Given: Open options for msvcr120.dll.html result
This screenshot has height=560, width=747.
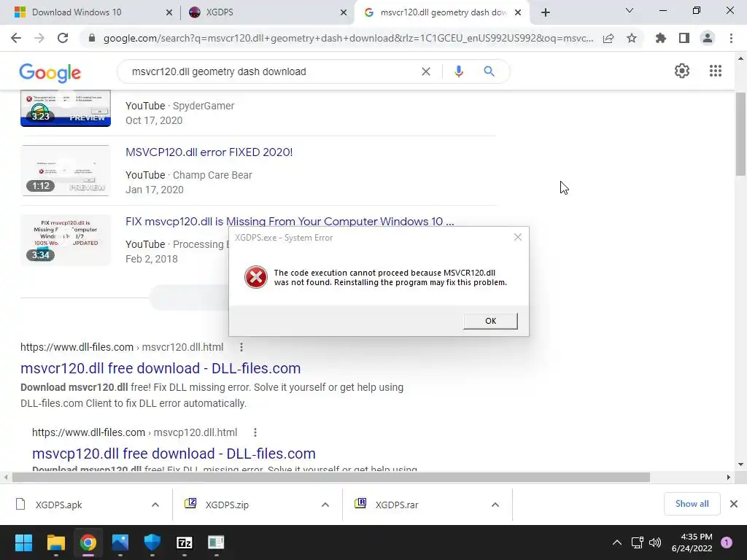Looking at the screenshot, I should (241, 347).
